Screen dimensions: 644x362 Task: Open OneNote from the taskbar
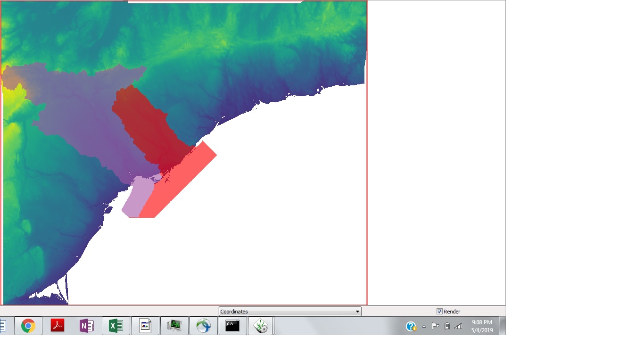click(x=87, y=325)
